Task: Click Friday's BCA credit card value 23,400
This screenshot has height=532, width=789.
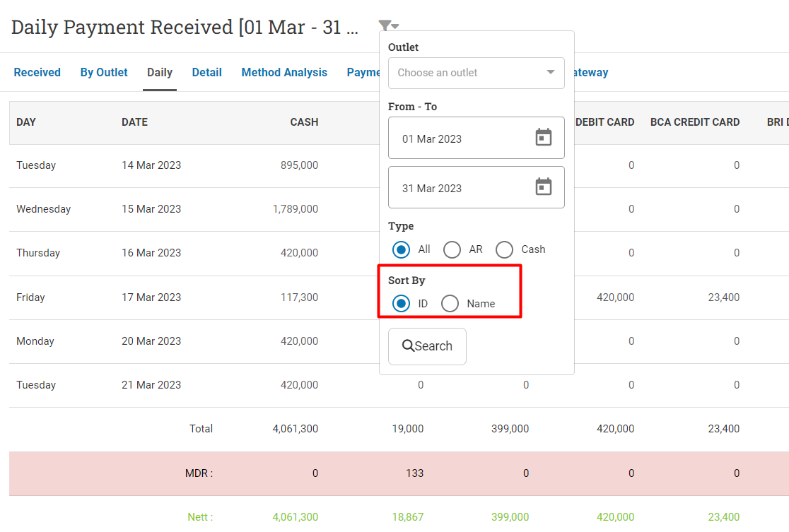Action: [x=723, y=297]
